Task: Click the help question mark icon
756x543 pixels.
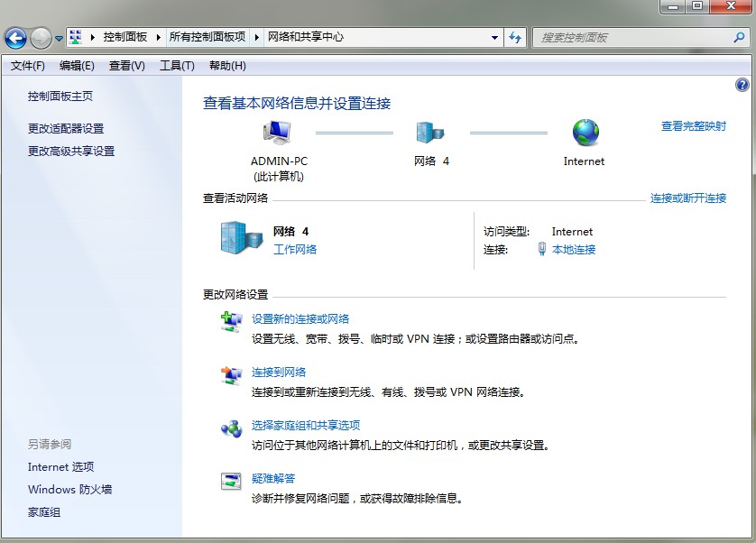Action: [x=742, y=84]
